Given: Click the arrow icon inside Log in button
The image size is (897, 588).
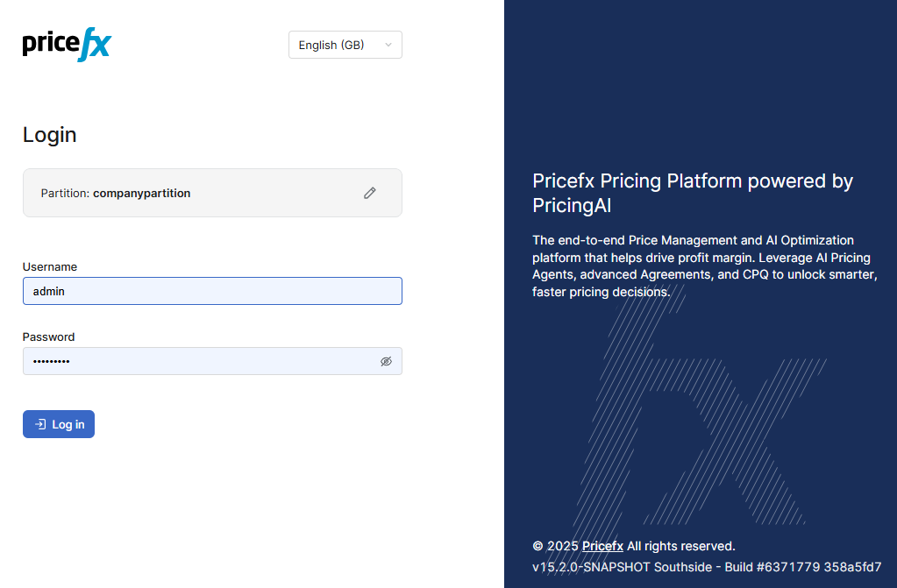Looking at the screenshot, I should 40,424.
